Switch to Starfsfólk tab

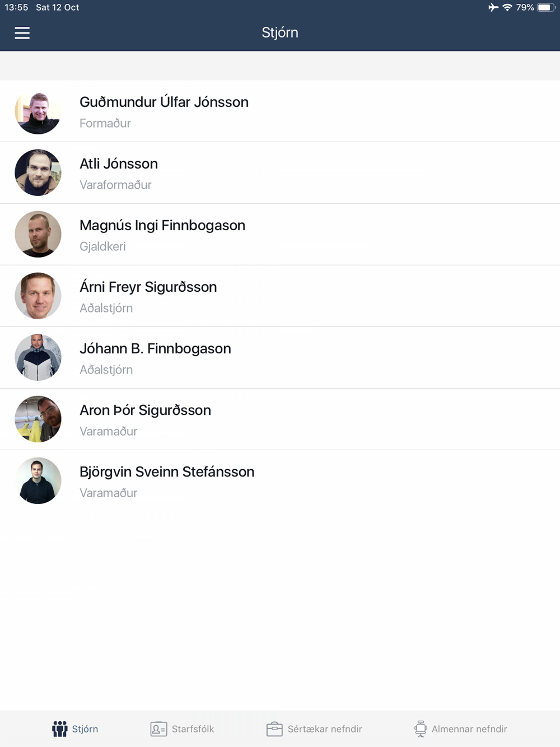(x=182, y=729)
